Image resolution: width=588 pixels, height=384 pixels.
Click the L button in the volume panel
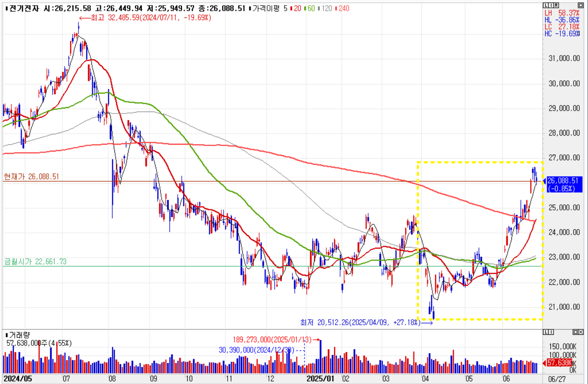point(546,332)
